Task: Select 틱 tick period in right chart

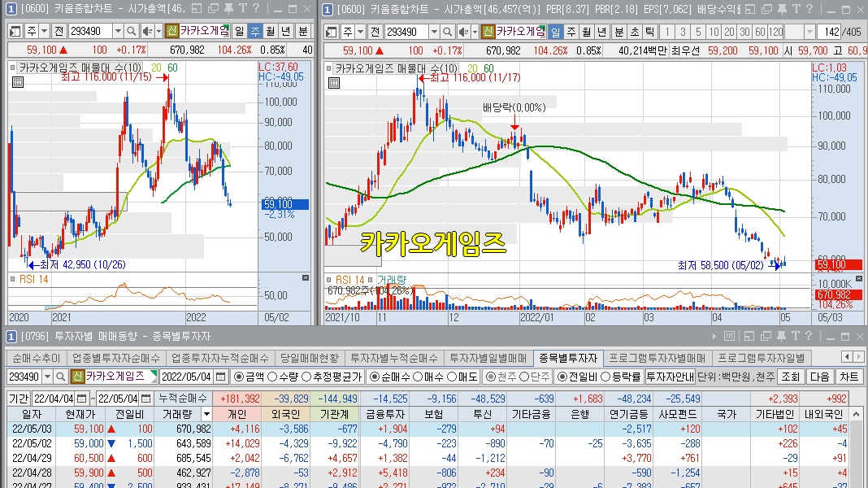Action: [650, 32]
